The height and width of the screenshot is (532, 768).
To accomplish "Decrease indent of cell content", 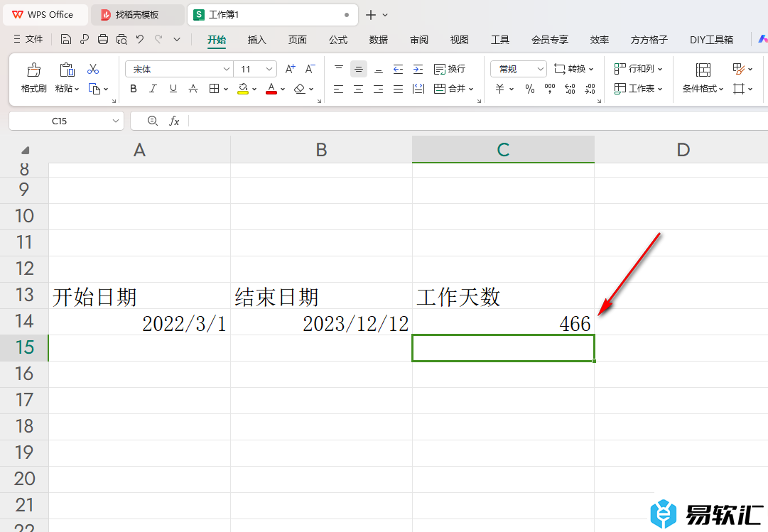I will pos(398,69).
